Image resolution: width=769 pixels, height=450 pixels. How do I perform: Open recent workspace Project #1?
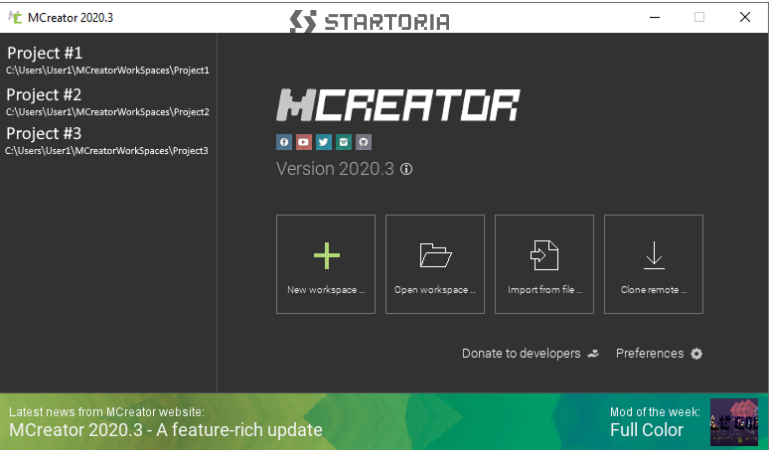[108, 60]
